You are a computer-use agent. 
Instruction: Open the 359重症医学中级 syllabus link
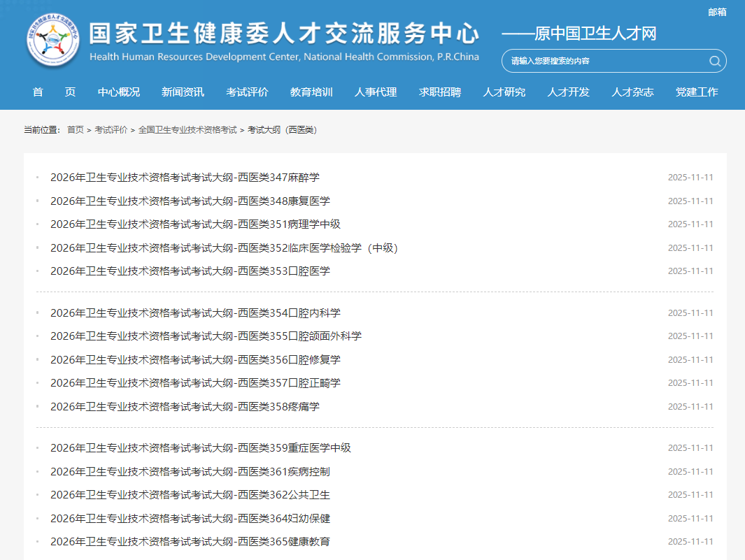click(x=201, y=448)
